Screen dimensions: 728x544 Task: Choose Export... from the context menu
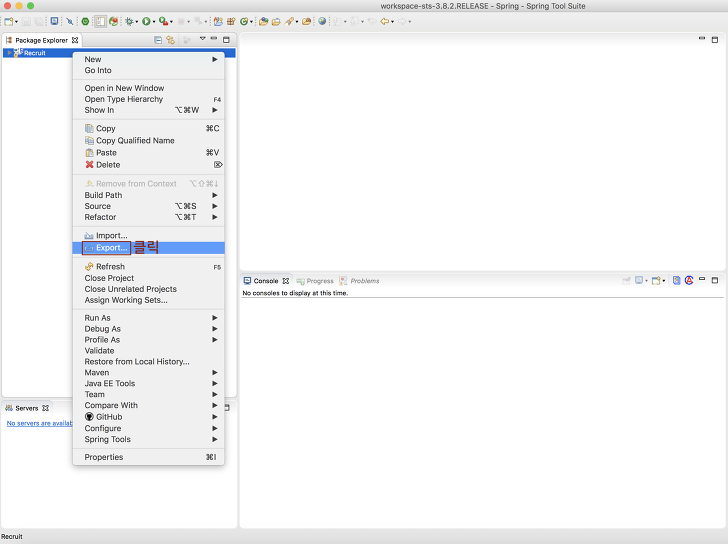pyautogui.click(x=149, y=248)
